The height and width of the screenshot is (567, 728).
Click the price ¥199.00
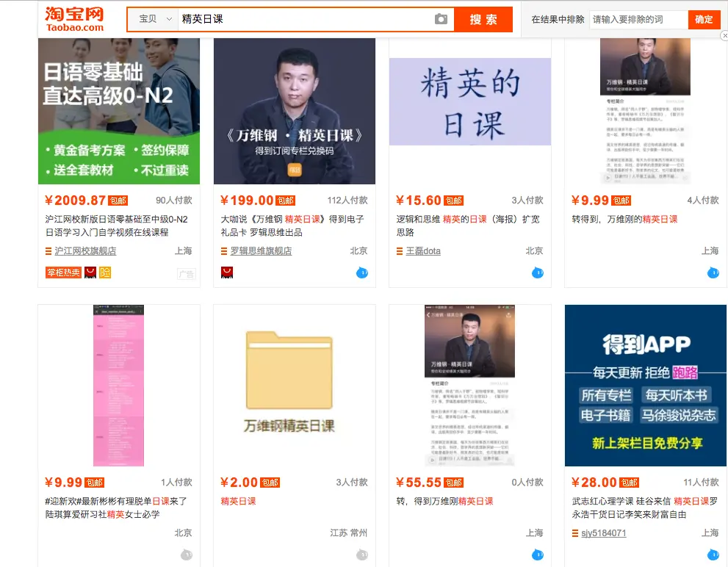tap(247, 201)
